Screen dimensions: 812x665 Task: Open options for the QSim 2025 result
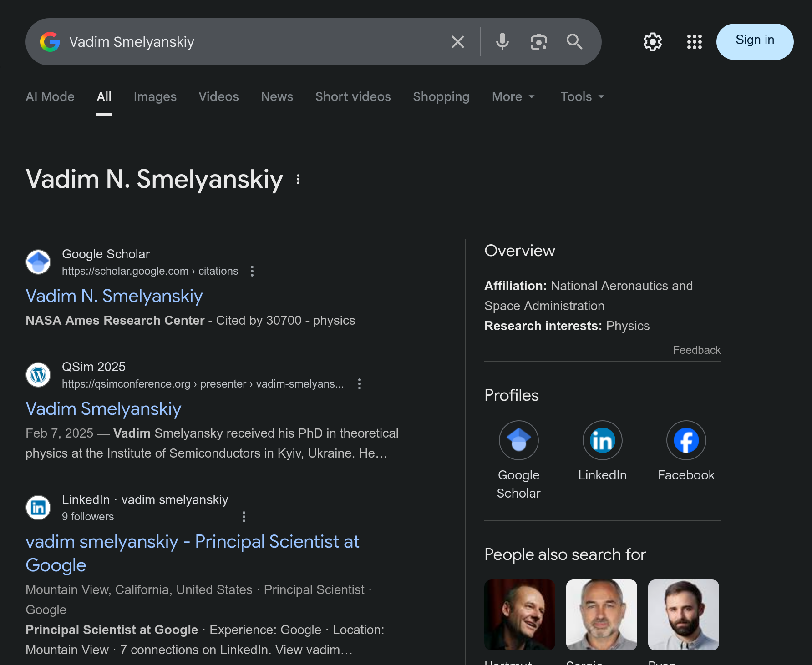360,384
